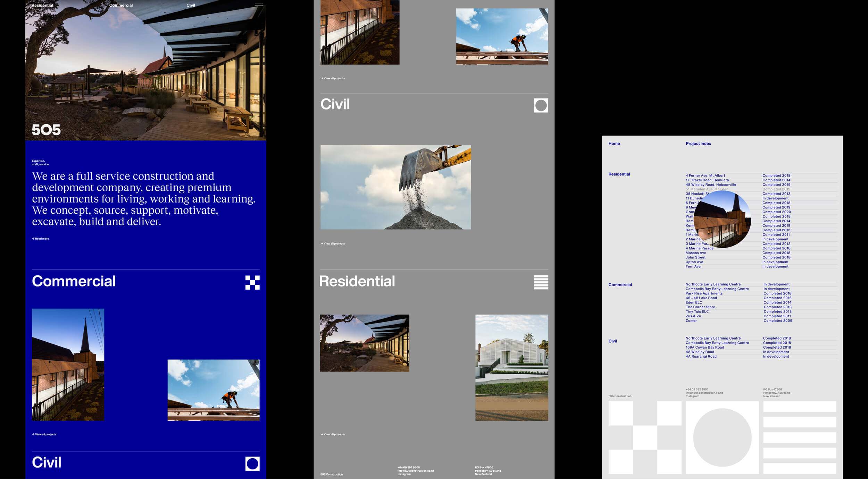Click the large circle footer graphic
Viewport: 868px width, 479px height.
[x=722, y=437]
